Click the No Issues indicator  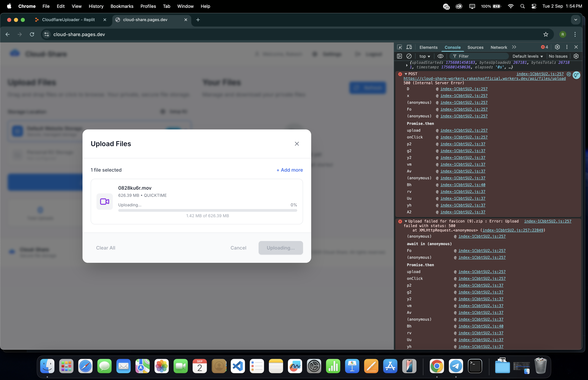coord(558,56)
